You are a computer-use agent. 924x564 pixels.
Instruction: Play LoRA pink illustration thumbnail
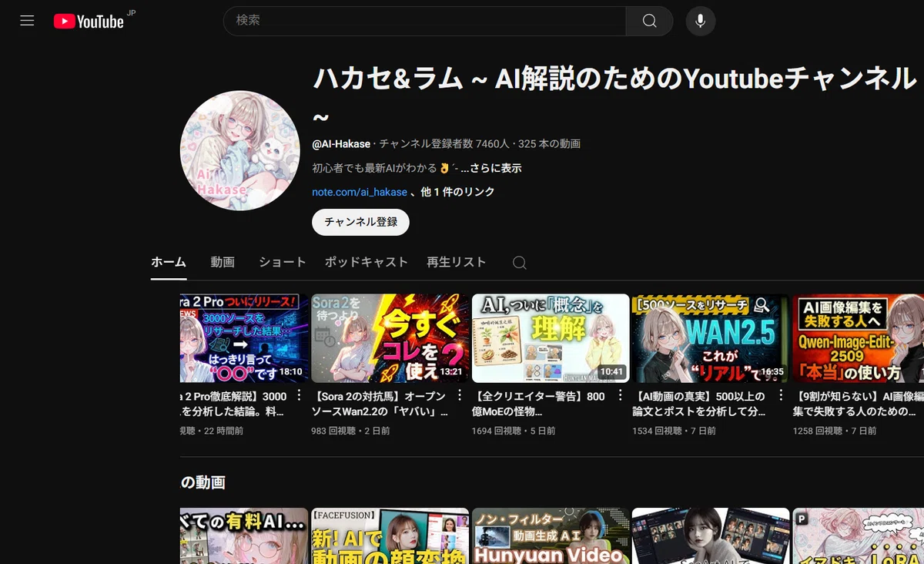coord(858,535)
